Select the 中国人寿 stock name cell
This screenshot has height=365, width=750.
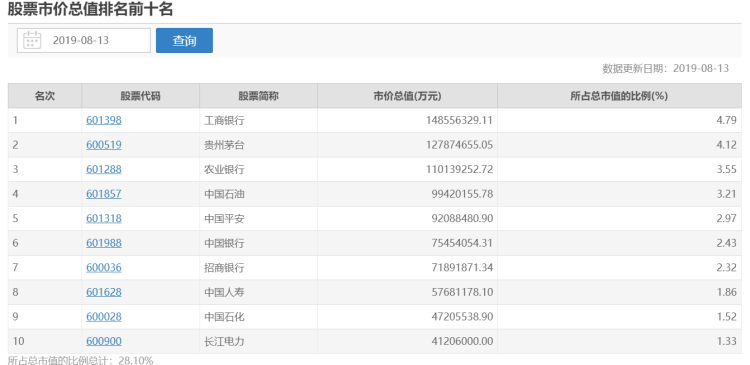(x=258, y=292)
